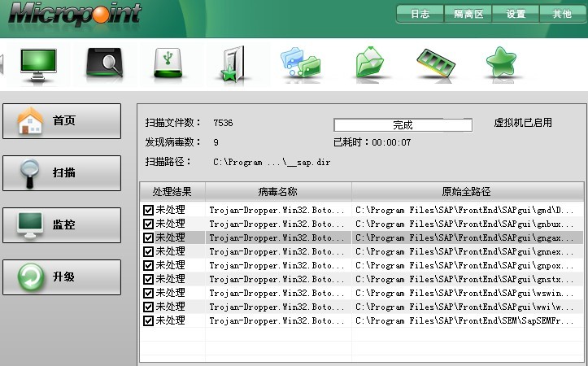The height and width of the screenshot is (366, 588).
Task: Select the blue and green folders icon
Action: 300,63
